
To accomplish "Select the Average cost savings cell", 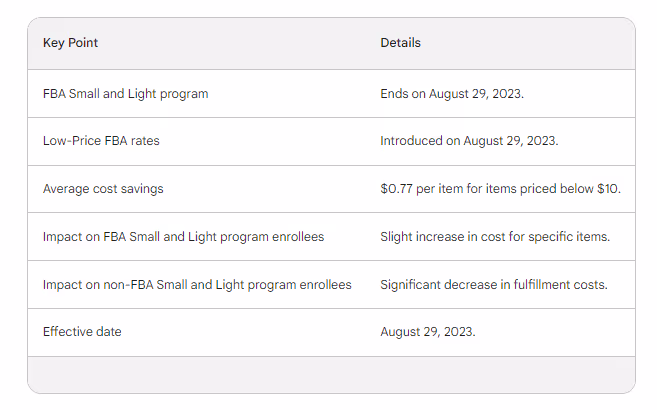I will click(x=103, y=189).
